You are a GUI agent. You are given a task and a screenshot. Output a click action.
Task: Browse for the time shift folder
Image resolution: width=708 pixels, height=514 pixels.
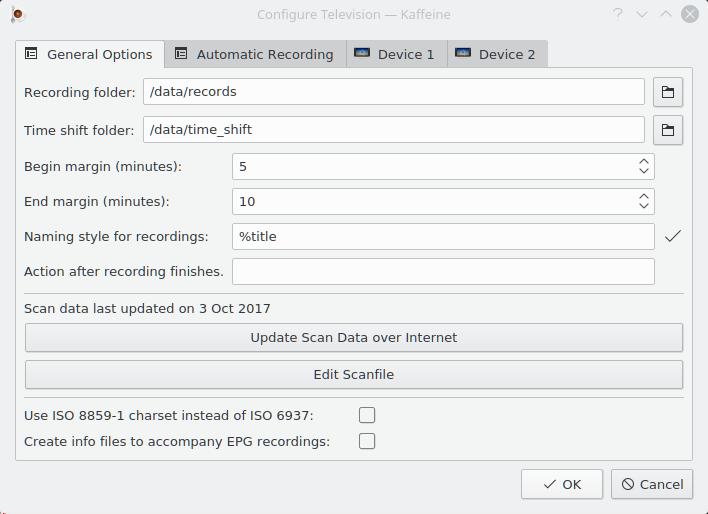click(x=668, y=130)
